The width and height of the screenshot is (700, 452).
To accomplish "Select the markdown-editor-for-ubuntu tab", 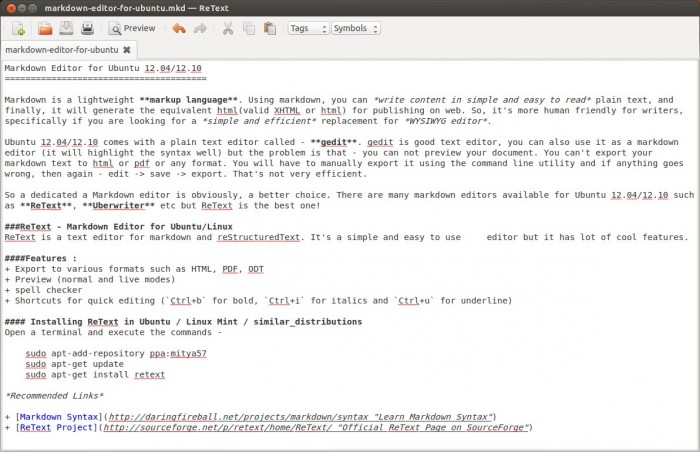I will point(62,49).
